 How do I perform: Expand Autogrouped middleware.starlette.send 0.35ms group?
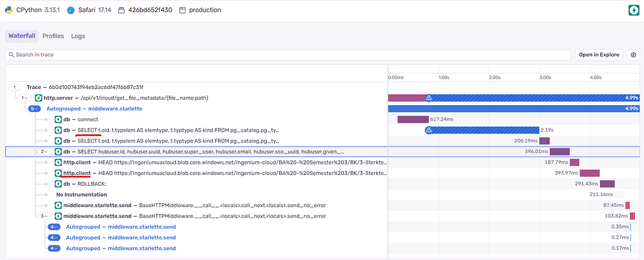pyautogui.click(x=54, y=226)
